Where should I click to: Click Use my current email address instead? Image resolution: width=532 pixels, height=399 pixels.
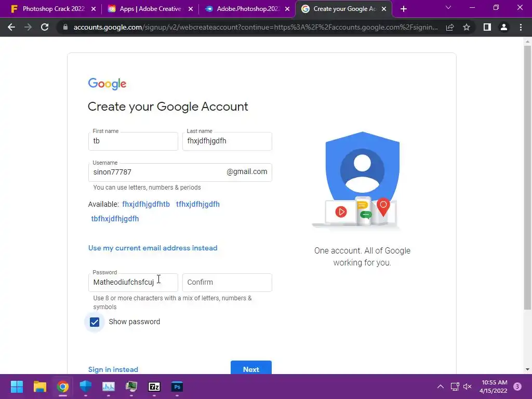153,248
